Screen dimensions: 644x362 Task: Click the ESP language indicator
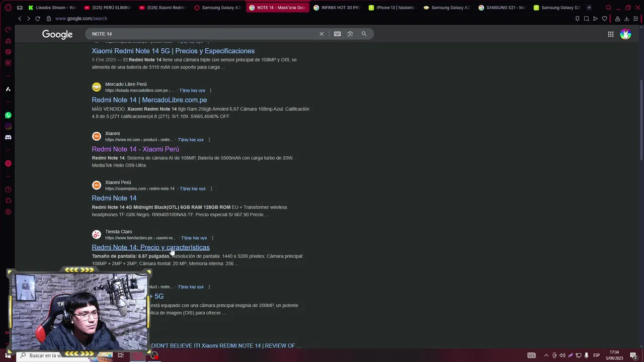click(x=596, y=355)
